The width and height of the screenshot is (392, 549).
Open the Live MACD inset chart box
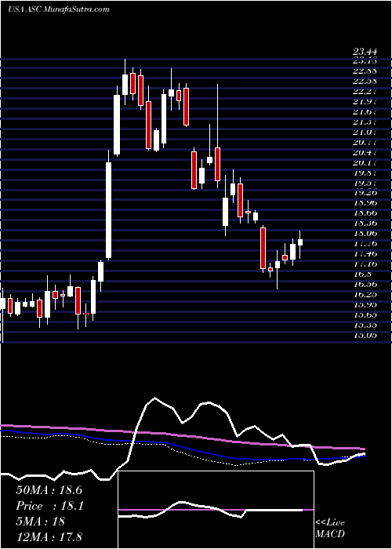216,510
